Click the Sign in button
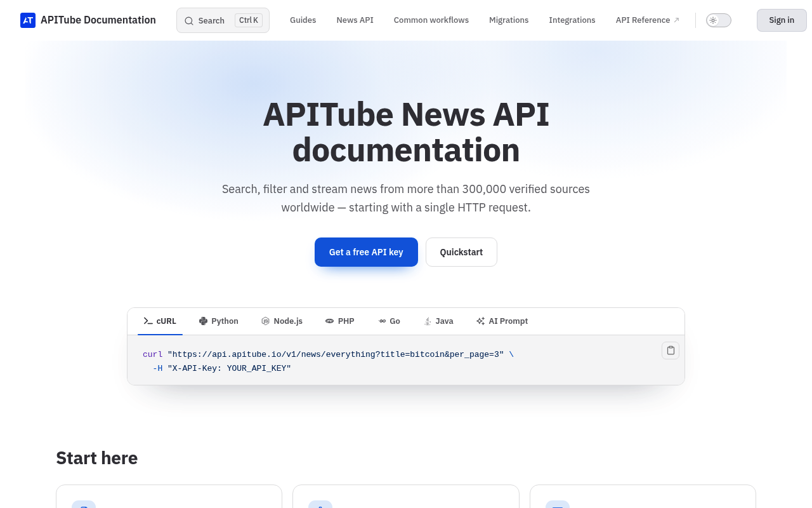Image resolution: width=812 pixels, height=508 pixels. coord(782,20)
